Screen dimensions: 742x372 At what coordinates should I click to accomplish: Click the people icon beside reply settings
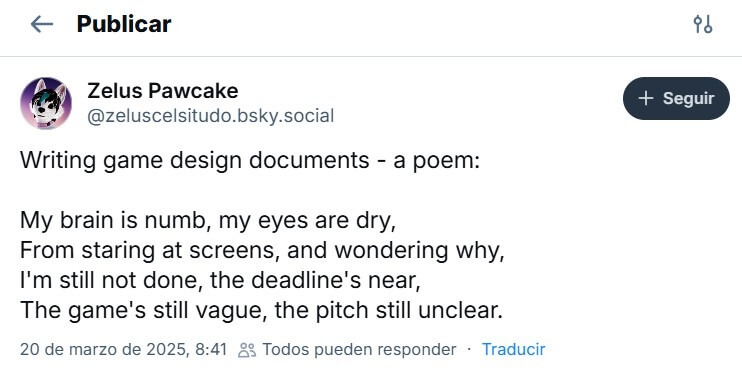247,350
